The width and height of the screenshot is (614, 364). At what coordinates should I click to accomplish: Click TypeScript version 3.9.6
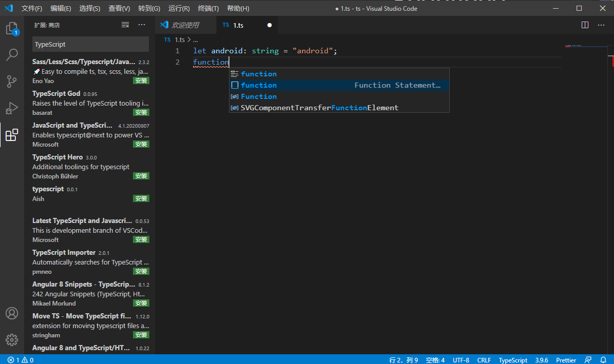tap(542, 360)
